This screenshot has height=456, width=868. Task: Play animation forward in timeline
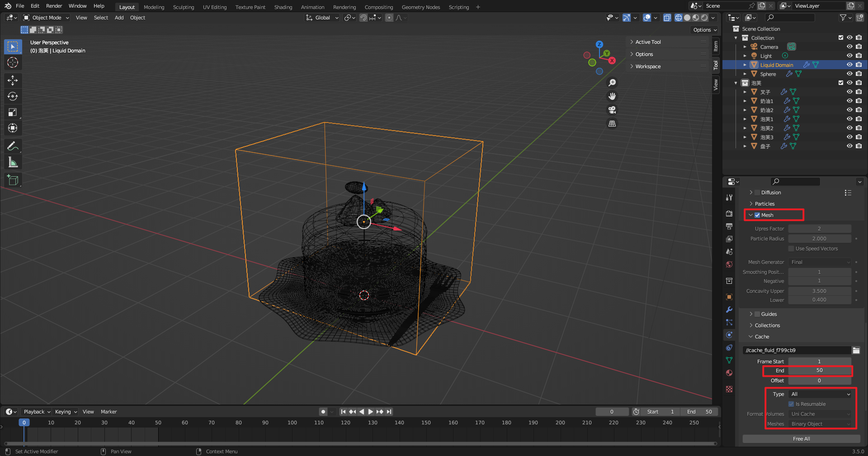click(371, 412)
